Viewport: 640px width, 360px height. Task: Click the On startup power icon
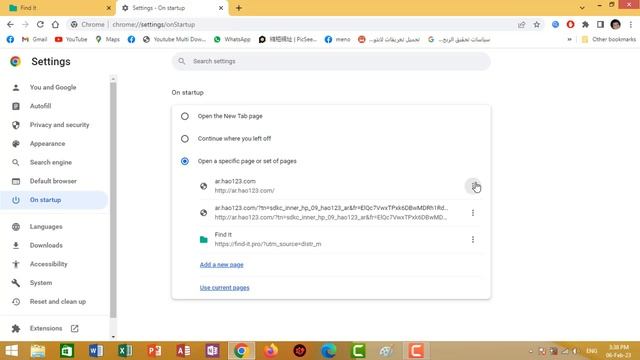(x=16, y=200)
